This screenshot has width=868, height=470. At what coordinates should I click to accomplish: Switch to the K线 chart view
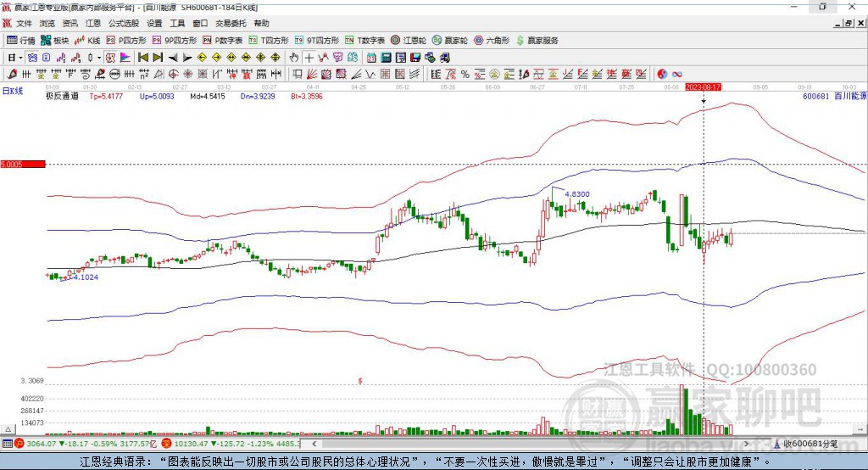[87, 41]
